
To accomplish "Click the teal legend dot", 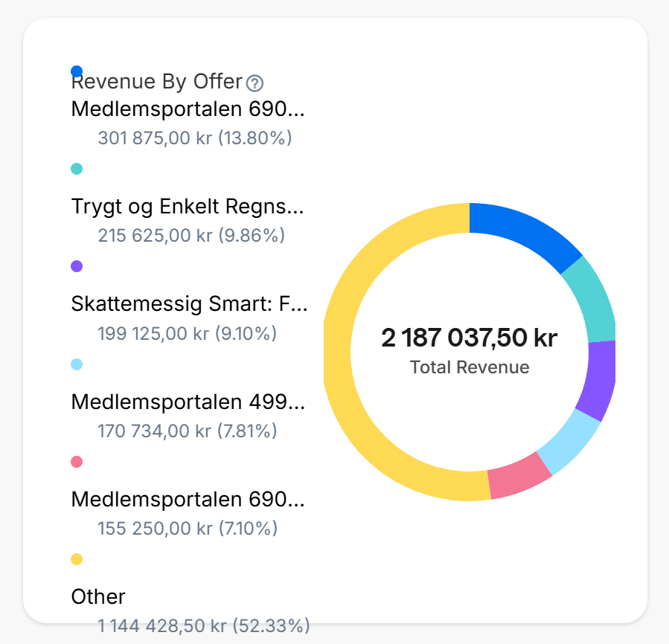I will click(77, 169).
